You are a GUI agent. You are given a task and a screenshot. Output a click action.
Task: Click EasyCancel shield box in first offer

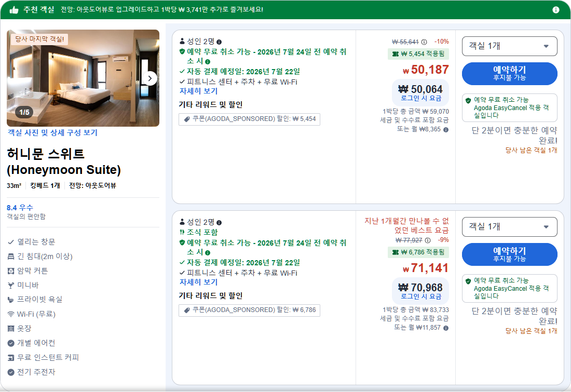click(x=509, y=107)
